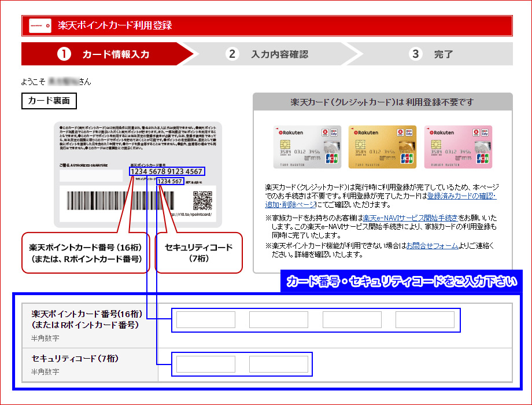The height and width of the screenshot is (405, 532).
Task: Select the gold Rakuten credit card image
Action: point(382,147)
